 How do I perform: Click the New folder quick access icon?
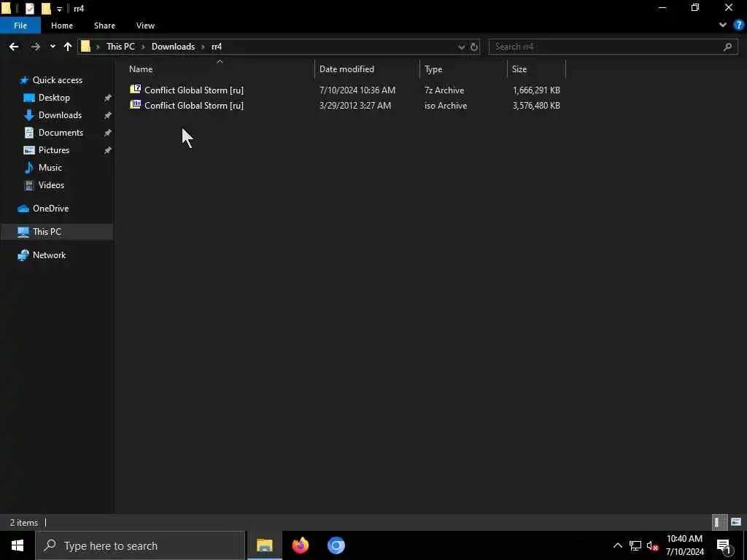46,8
